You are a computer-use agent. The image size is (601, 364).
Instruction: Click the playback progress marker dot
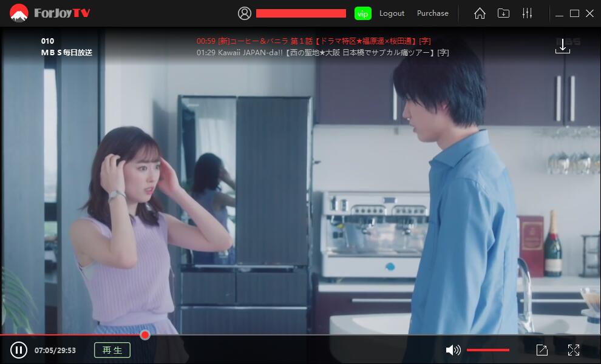(145, 335)
